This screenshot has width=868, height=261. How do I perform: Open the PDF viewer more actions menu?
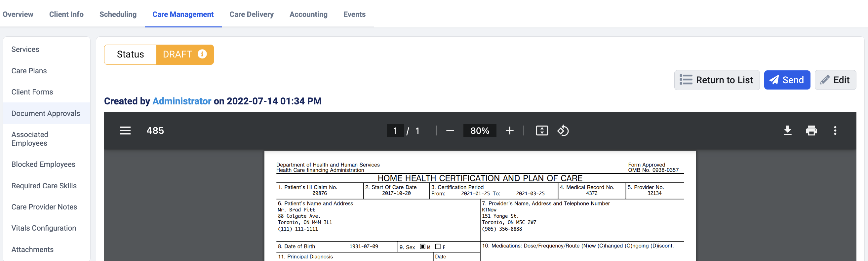pyautogui.click(x=835, y=131)
